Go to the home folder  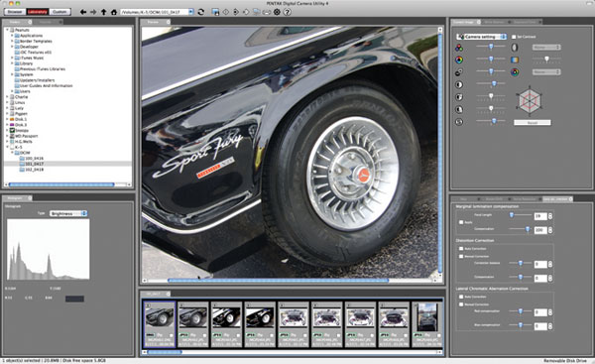click(x=113, y=12)
